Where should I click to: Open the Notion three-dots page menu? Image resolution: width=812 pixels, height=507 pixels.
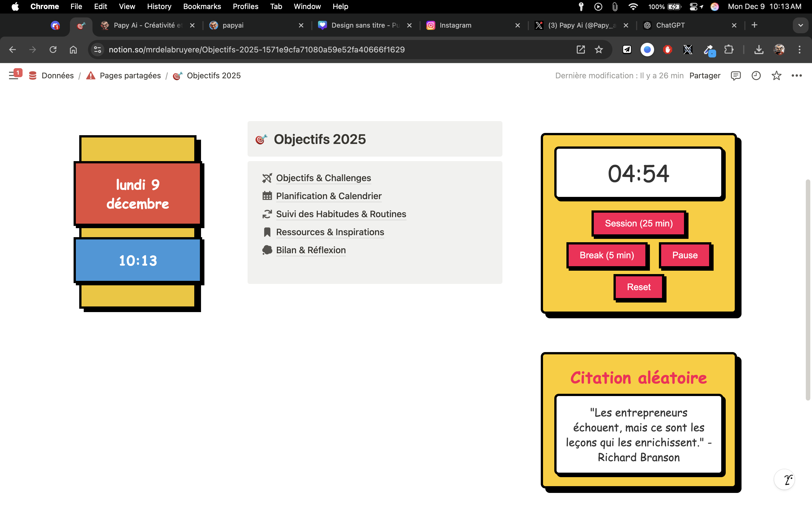click(x=796, y=76)
